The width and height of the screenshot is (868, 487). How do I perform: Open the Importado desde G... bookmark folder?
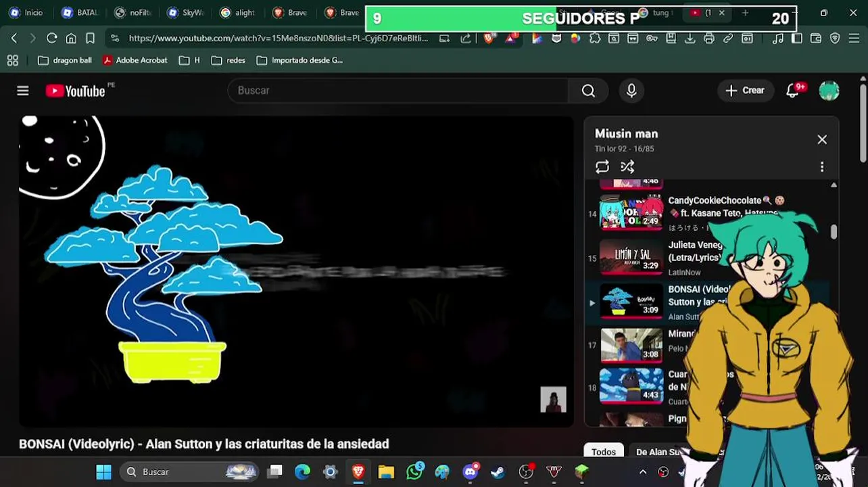tap(300, 60)
